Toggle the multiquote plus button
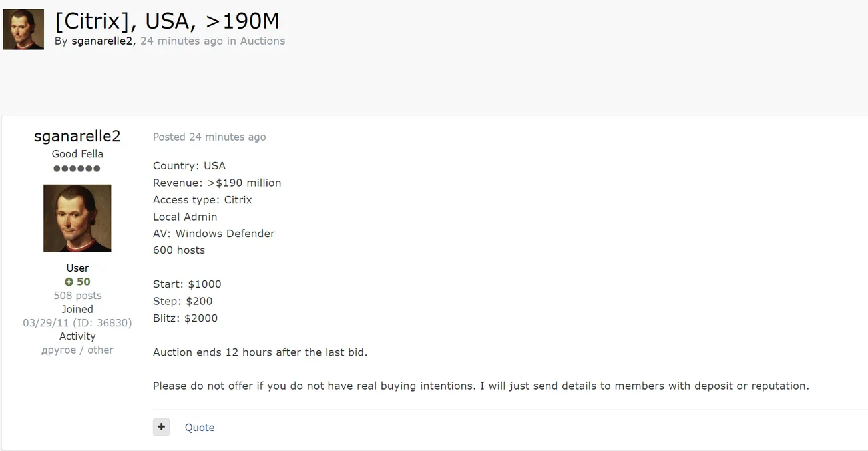 [x=161, y=427]
